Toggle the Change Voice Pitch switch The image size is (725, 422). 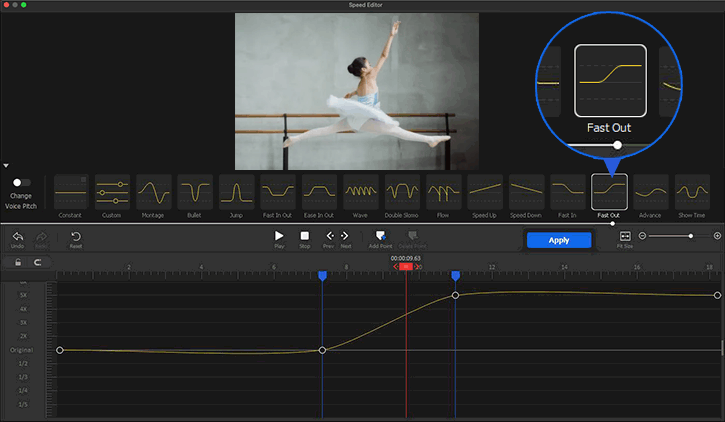pyautogui.click(x=21, y=183)
